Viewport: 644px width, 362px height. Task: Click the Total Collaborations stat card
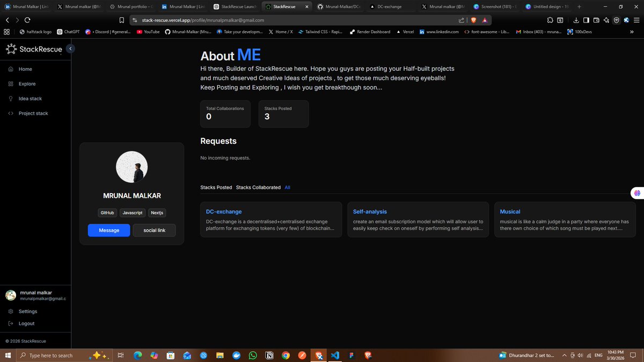[225, 114]
